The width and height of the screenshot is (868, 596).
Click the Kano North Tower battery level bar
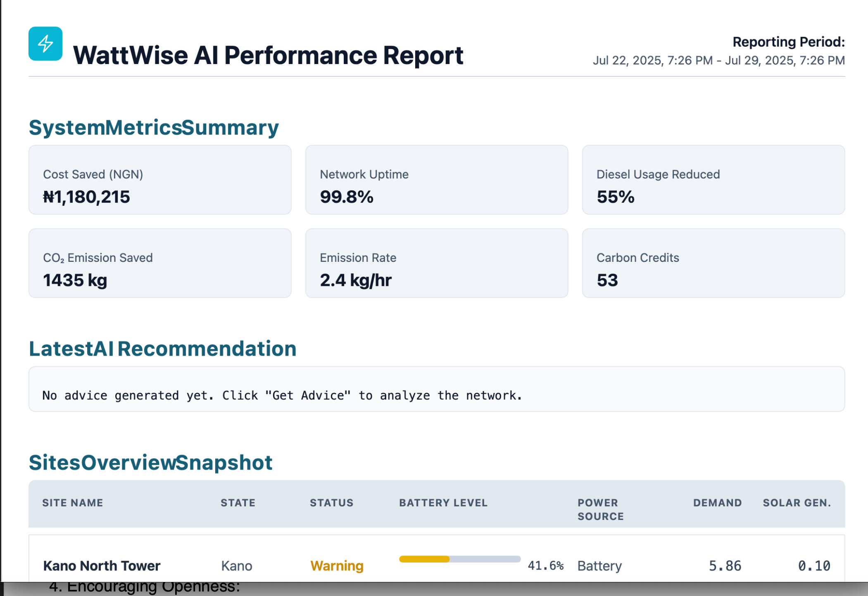[x=459, y=559]
